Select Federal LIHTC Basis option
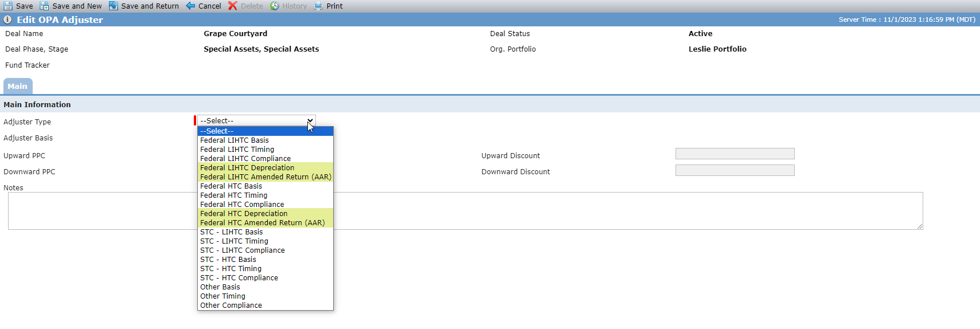Viewport: 980px width, 329px height. [266, 140]
